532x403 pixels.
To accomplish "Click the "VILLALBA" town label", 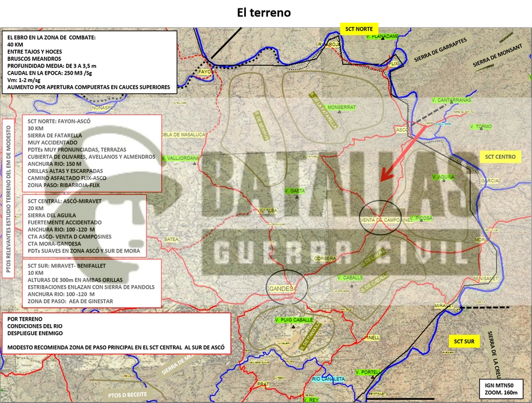I will pyautogui.click(x=268, y=211).
